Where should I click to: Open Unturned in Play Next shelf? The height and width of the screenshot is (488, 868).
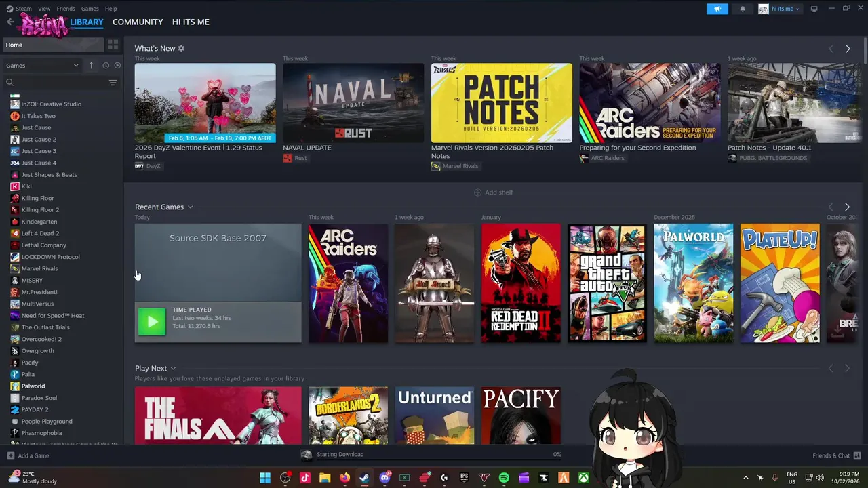pyautogui.click(x=435, y=415)
